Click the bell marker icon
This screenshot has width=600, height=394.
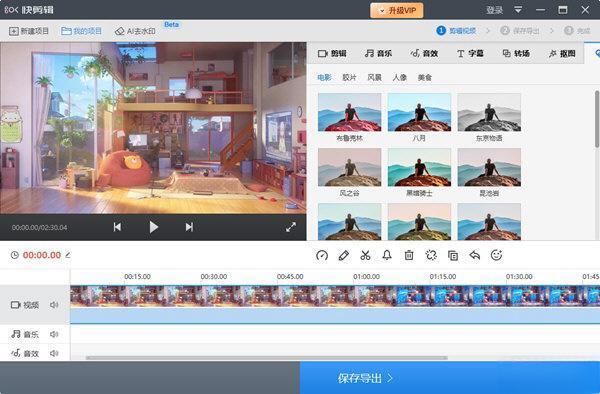point(387,255)
